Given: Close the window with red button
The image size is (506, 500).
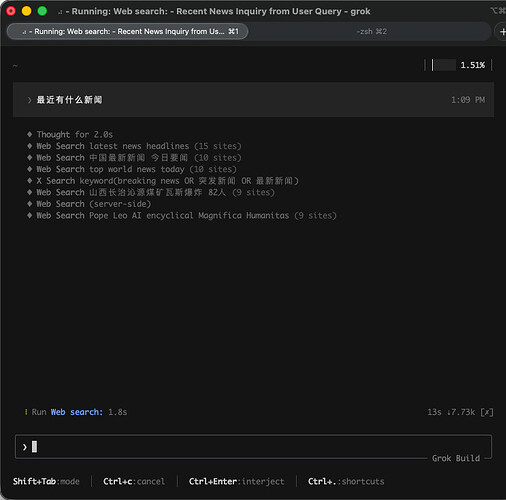Looking at the screenshot, I should tap(11, 11).
